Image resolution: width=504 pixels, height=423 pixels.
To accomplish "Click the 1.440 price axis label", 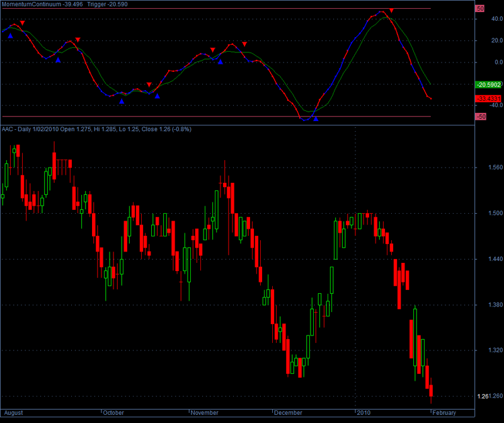I will [x=496, y=258].
